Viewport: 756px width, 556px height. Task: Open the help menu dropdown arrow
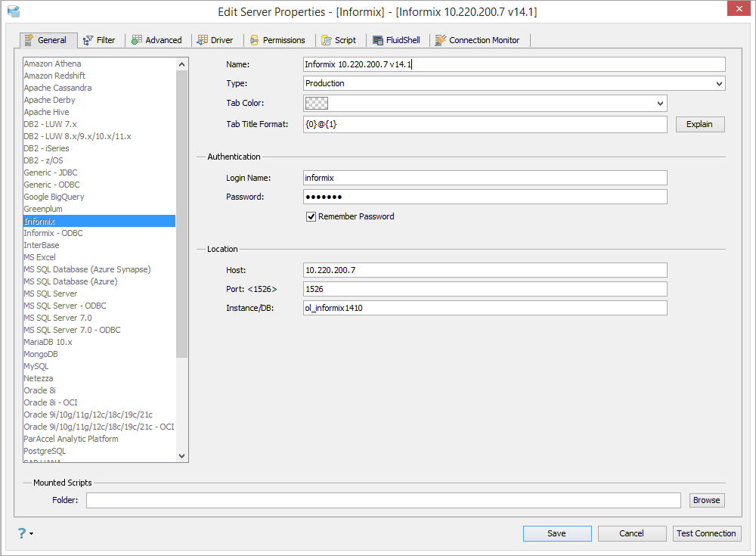pos(31,534)
